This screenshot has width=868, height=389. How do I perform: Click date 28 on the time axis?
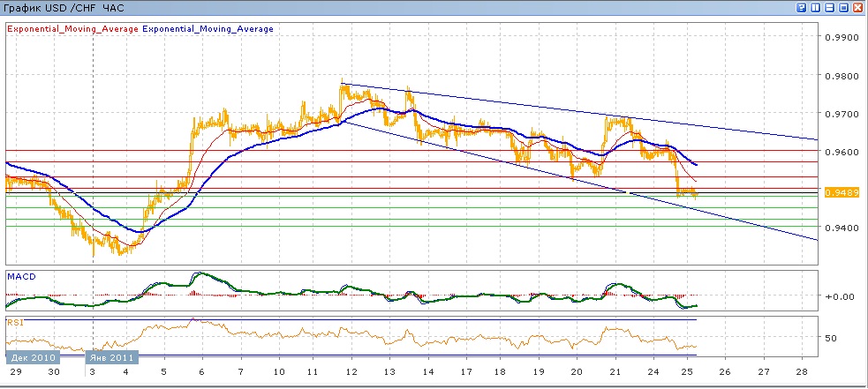pos(802,373)
